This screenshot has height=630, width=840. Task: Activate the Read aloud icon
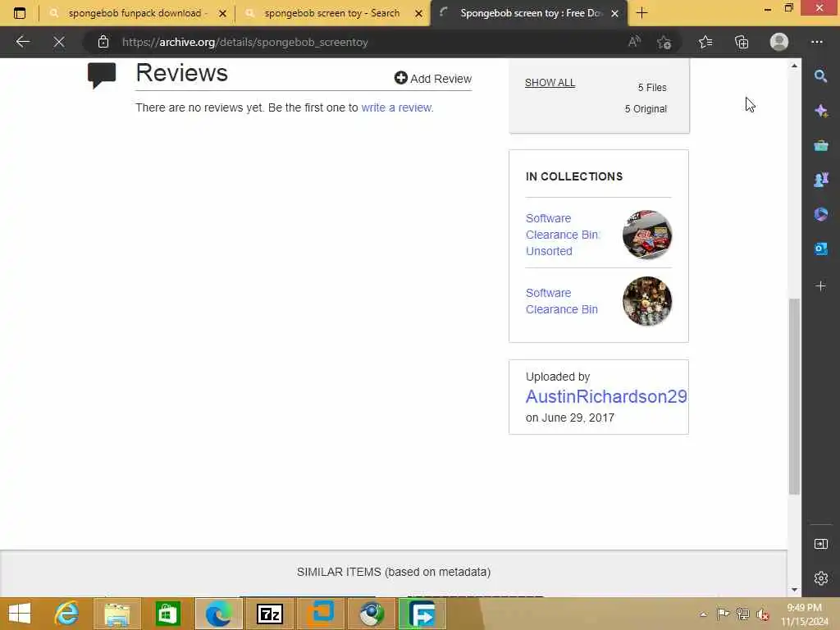634,42
